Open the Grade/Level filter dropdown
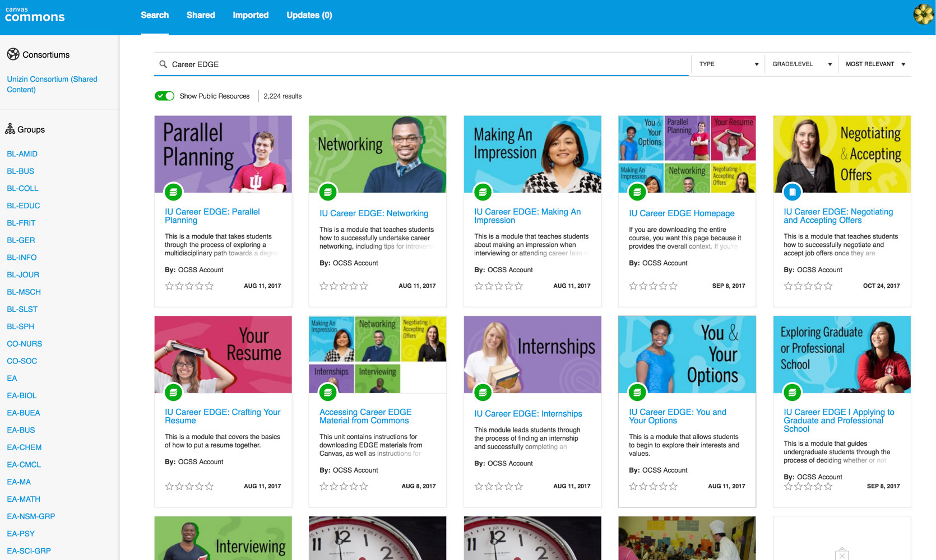The width and height of the screenshot is (936, 560). coord(802,64)
